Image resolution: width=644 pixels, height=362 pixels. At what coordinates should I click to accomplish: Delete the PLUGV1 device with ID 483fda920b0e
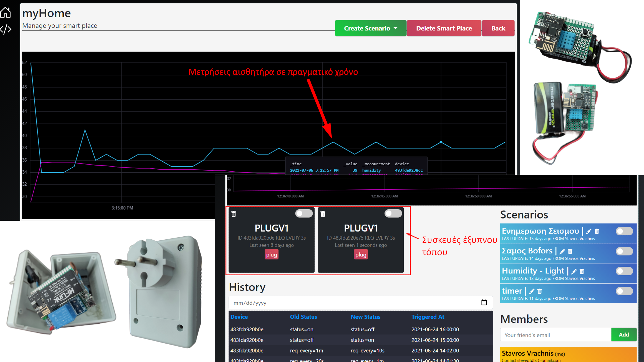(x=234, y=214)
